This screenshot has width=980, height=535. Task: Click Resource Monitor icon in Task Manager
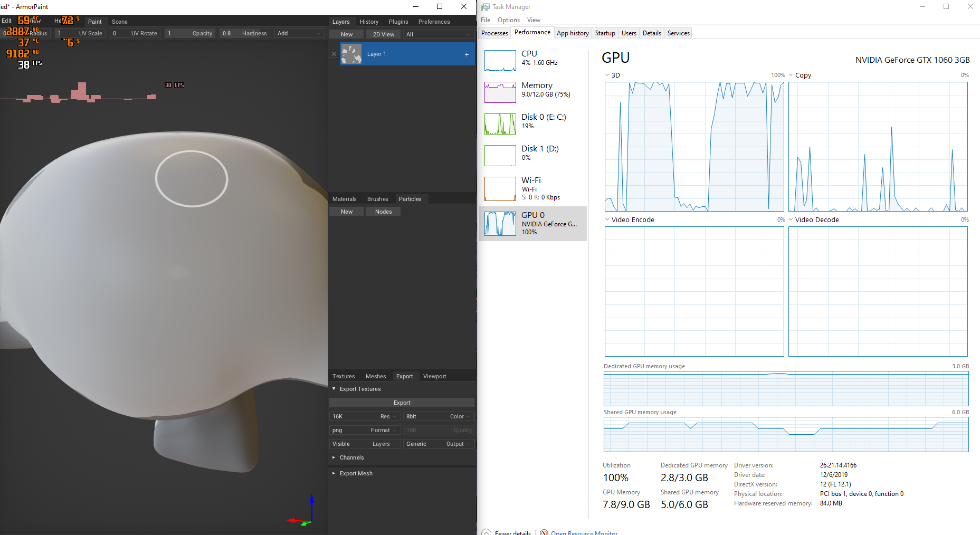pos(544,532)
